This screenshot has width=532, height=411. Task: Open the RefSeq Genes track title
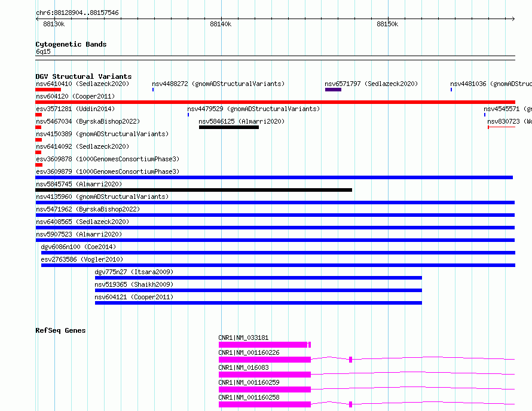point(60,330)
